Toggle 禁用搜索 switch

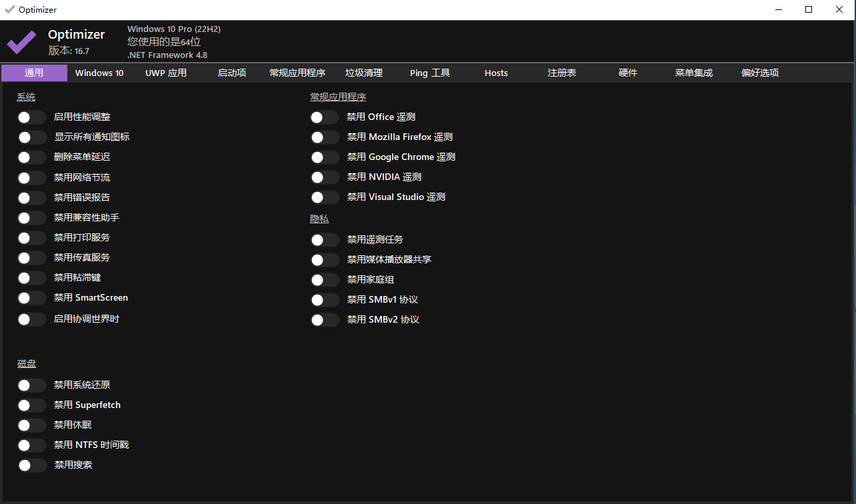tap(32, 465)
